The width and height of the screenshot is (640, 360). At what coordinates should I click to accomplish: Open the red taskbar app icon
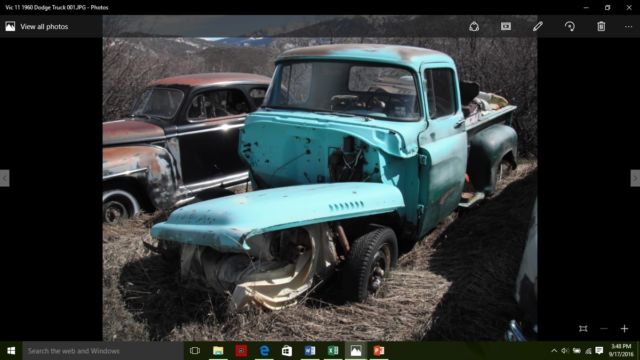pos(241,351)
